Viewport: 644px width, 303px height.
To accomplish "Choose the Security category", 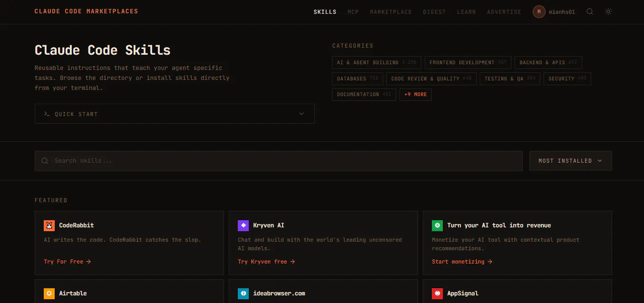I will 567,78.
